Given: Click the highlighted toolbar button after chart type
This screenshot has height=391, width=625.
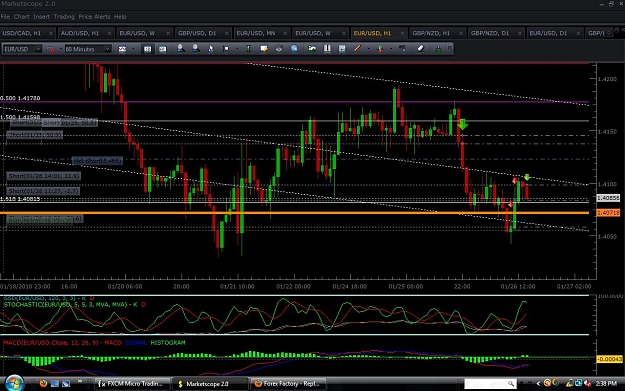Looking at the screenshot, I should click(147, 49).
